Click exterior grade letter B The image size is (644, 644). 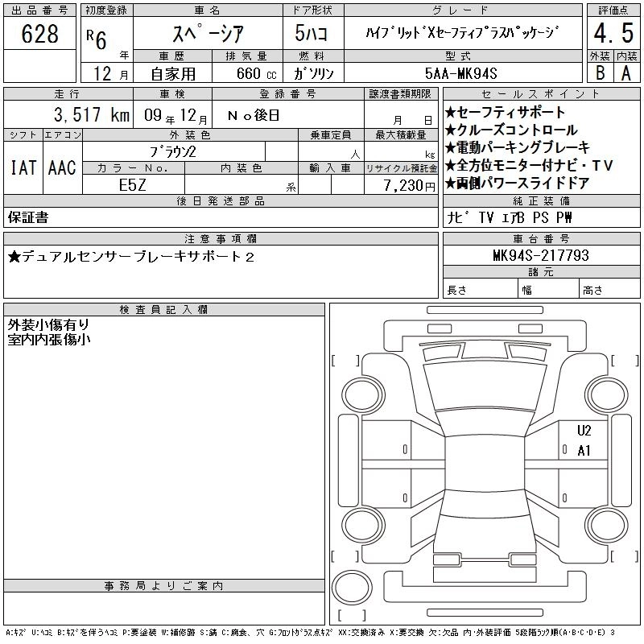[601, 72]
